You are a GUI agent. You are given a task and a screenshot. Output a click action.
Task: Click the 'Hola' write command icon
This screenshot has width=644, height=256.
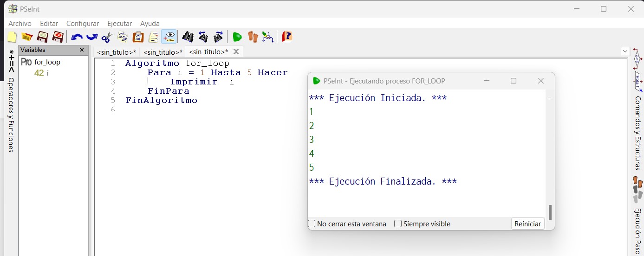[x=637, y=81]
